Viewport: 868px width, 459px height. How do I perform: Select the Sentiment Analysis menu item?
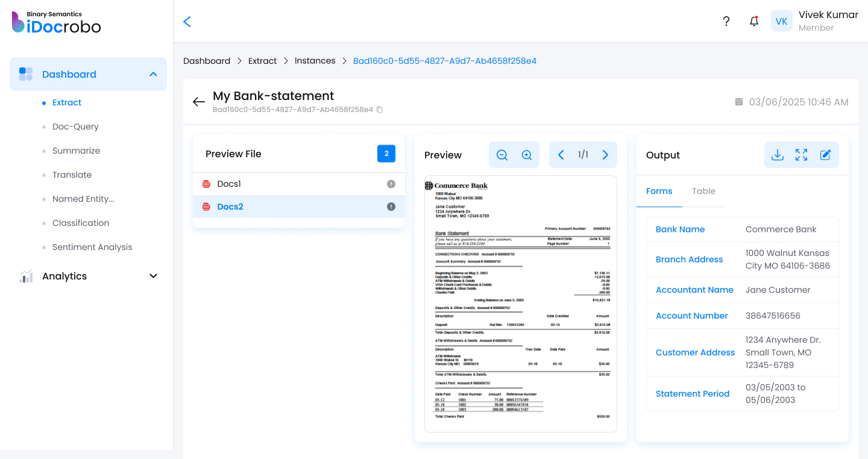(x=92, y=247)
